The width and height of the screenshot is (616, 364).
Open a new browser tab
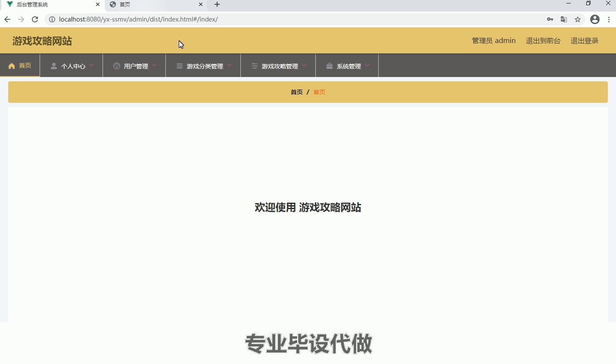[x=217, y=5]
